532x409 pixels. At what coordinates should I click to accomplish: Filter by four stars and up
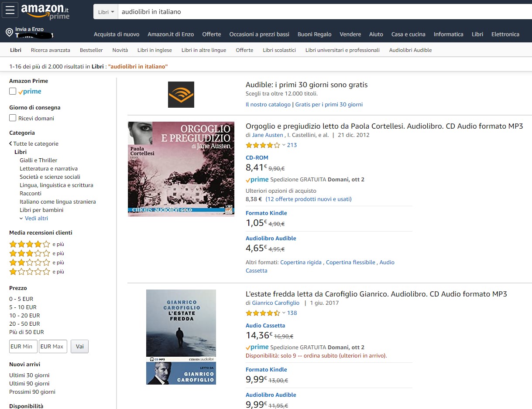[30, 244]
